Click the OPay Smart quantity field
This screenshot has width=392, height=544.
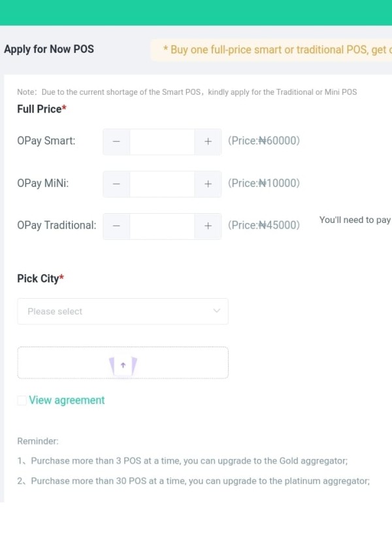pos(162,141)
